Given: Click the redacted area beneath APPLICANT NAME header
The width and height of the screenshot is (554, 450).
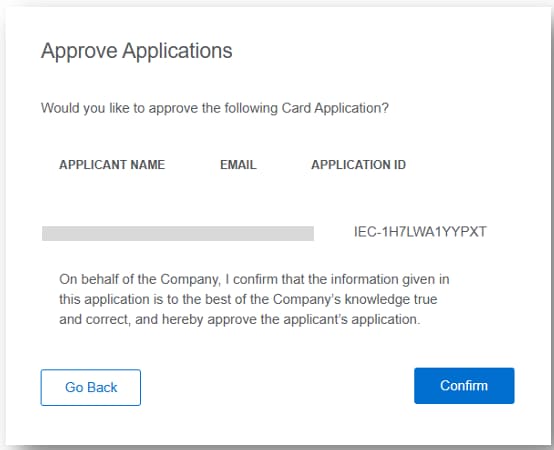Looking at the screenshot, I should click(x=112, y=233).
